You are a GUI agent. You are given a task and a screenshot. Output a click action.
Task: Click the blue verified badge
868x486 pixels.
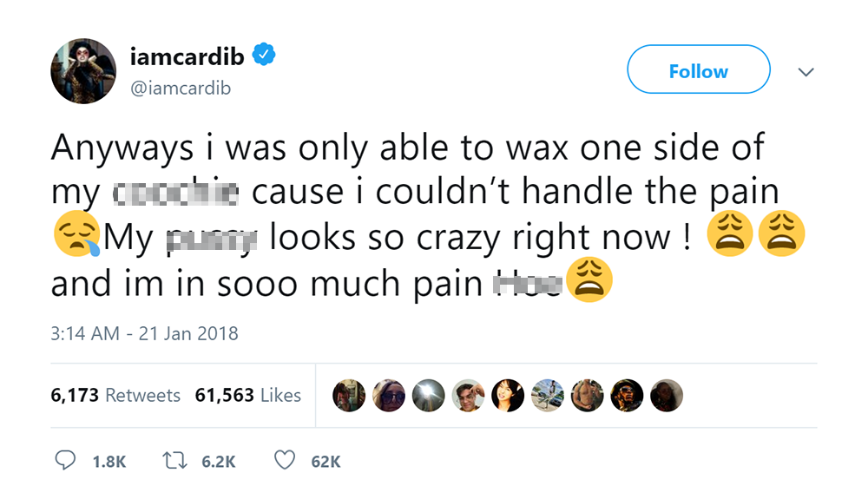pos(264,56)
